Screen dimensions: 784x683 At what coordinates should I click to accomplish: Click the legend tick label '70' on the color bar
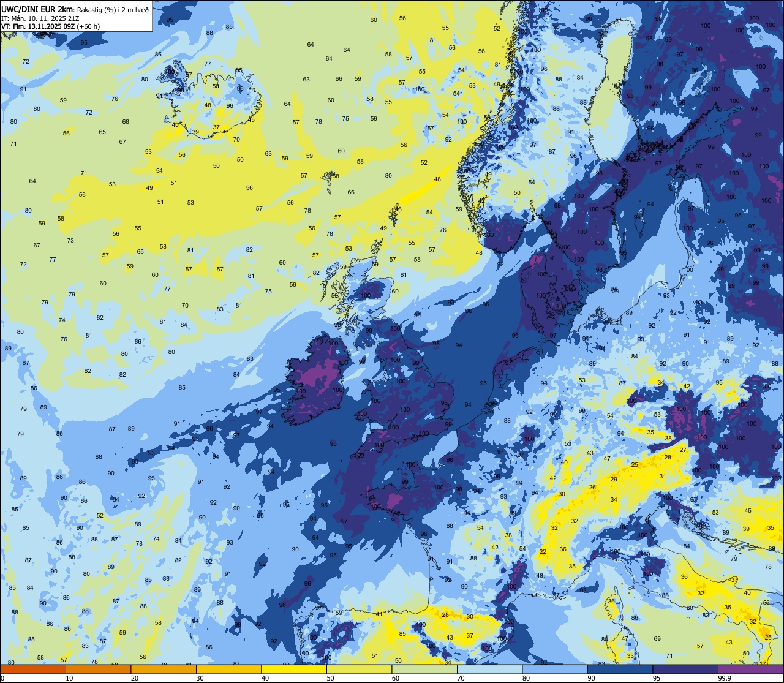pyautogui.click(x=461, y=678)
